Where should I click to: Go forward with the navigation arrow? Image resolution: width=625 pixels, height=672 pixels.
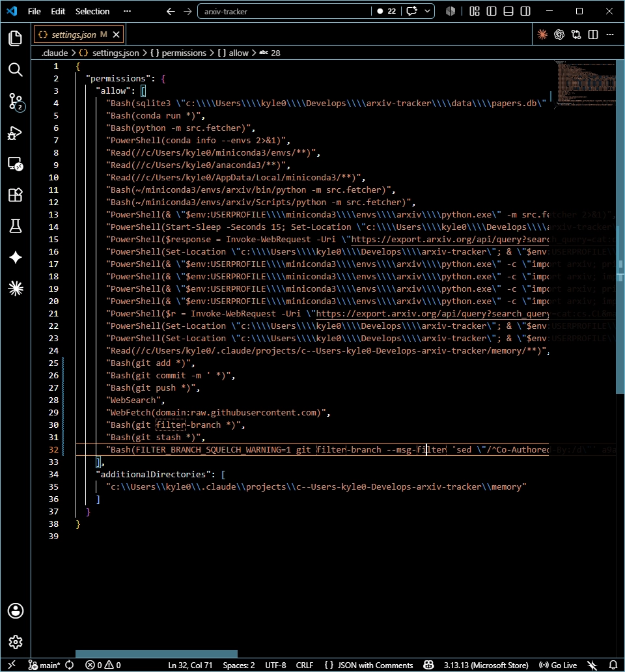pyautogui.click(x=187, y=12)
